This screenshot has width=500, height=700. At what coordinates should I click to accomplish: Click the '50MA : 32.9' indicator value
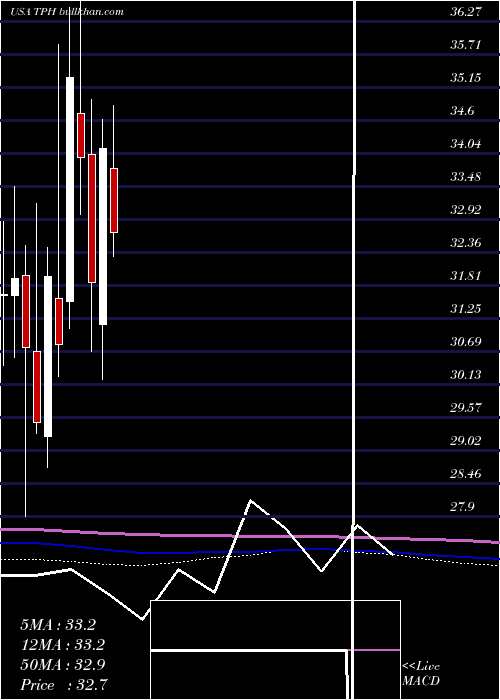pos(62,665)
